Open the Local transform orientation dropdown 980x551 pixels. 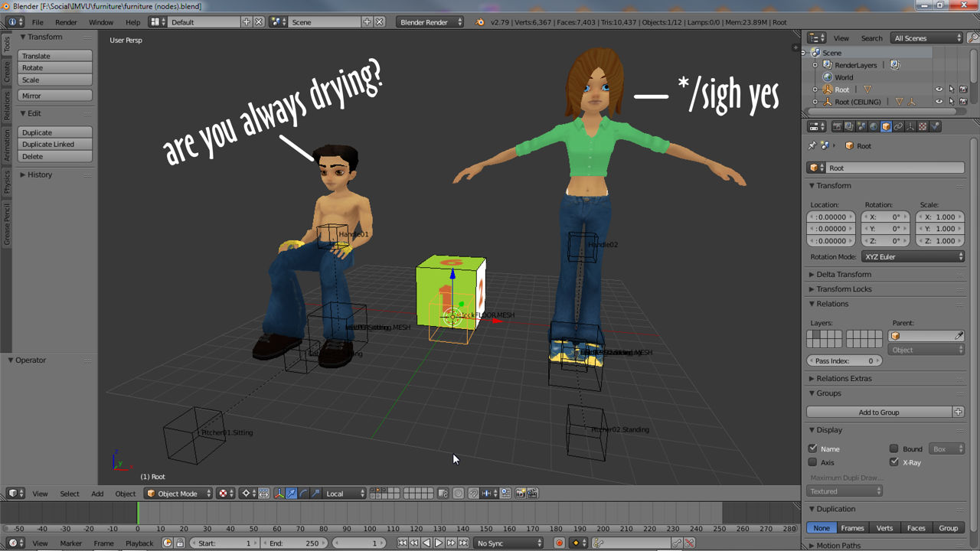[346, 494]
